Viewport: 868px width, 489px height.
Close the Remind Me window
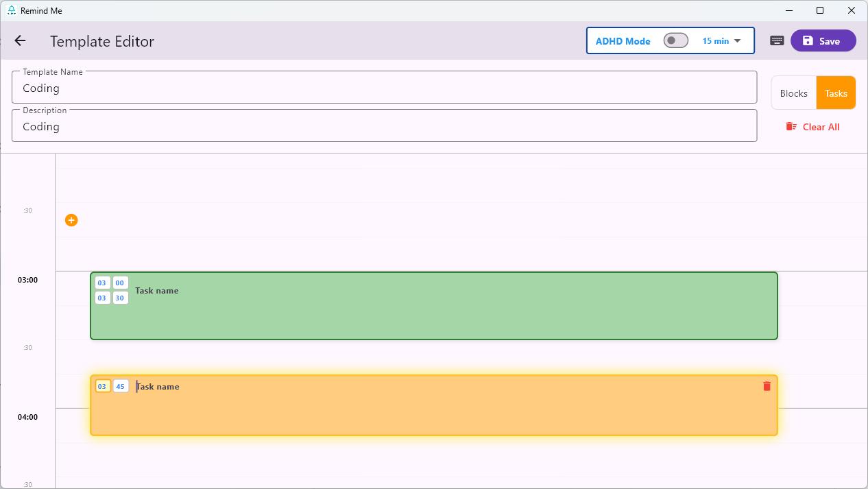click(852, 10)
